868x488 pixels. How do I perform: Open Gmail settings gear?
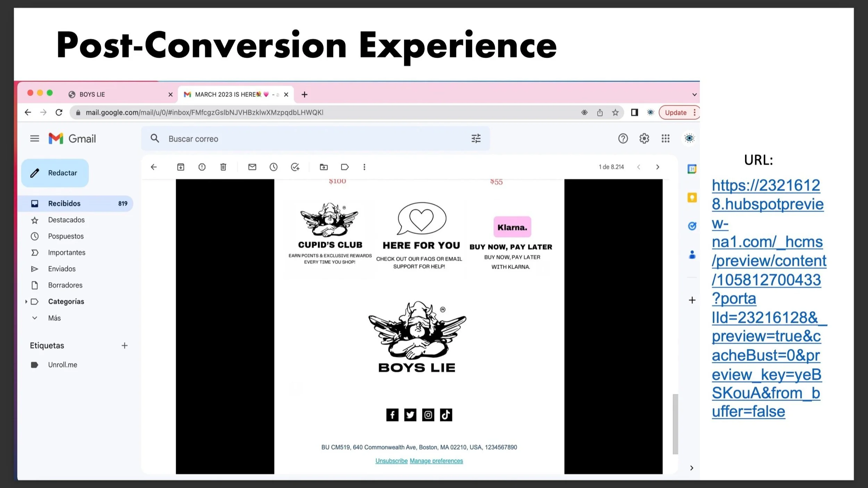coord(644,138)
